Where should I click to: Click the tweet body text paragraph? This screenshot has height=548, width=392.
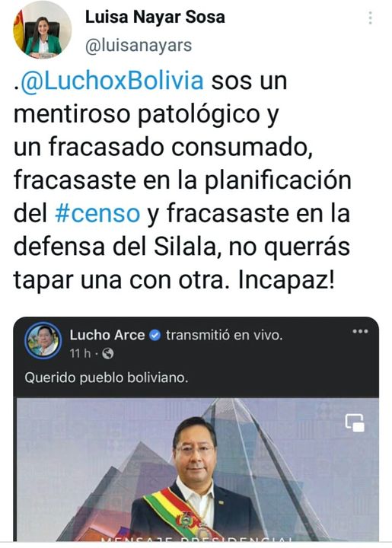click(x=182, y=180)
